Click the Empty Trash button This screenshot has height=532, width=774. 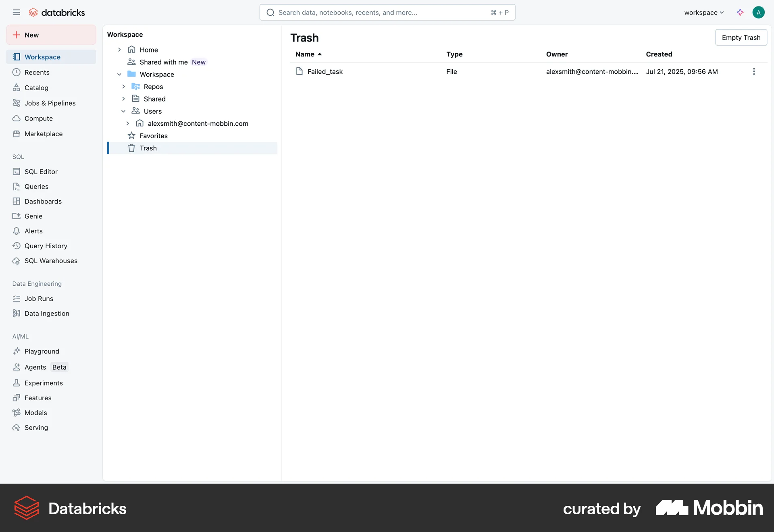click(x=741, y=37)
